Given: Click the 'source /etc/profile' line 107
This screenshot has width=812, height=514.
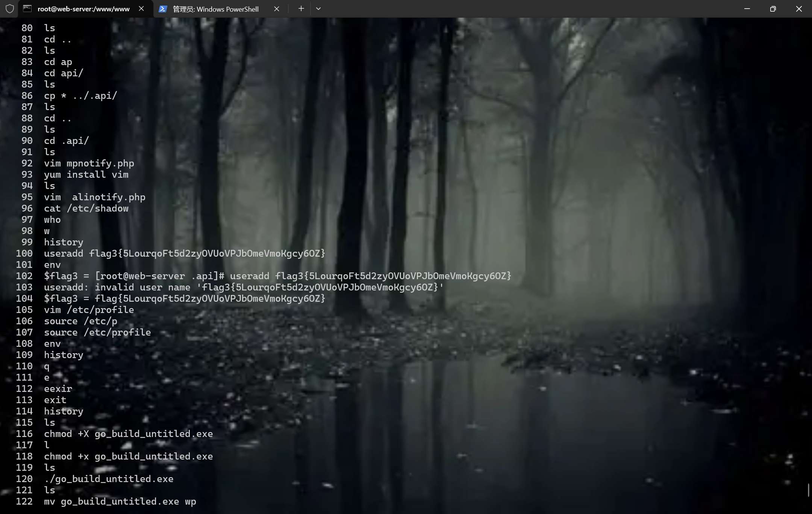Looking at the screenshot, I should pyautogui.click(x=97, y=333).
